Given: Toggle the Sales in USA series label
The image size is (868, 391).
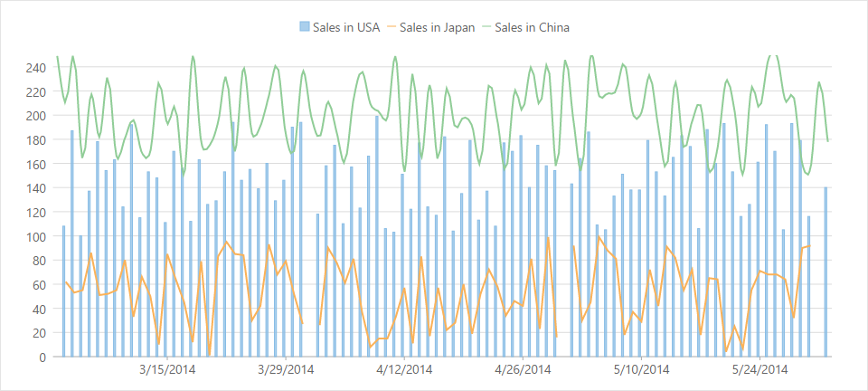Looking at the screenshot, I should click(x=345, y=27).
